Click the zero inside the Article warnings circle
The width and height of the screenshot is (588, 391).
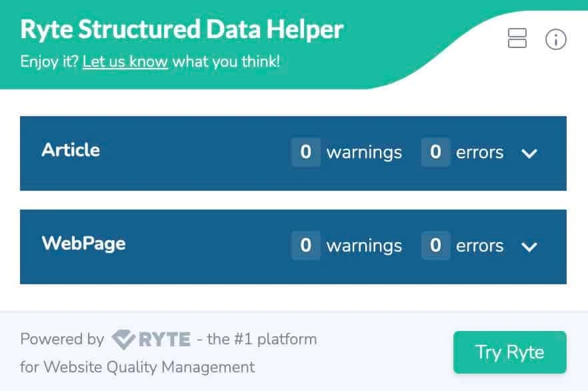coord(306,153)
